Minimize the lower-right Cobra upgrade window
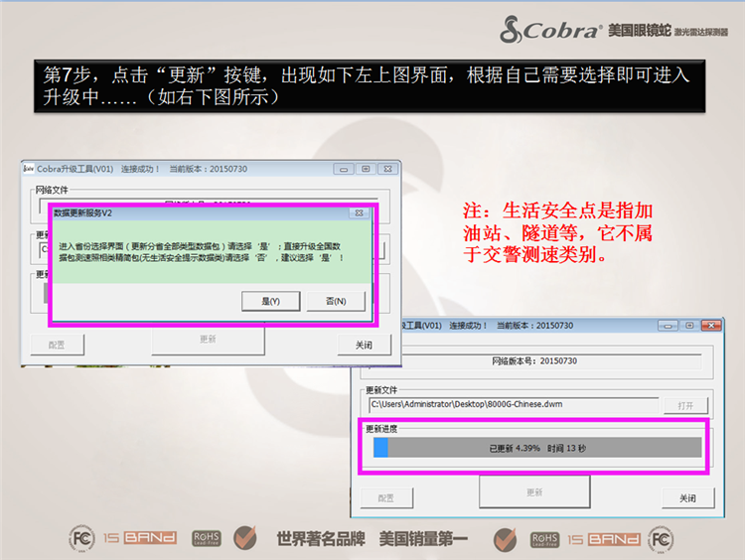Screen dimensions: 745x560 click(x=669, y=326)
